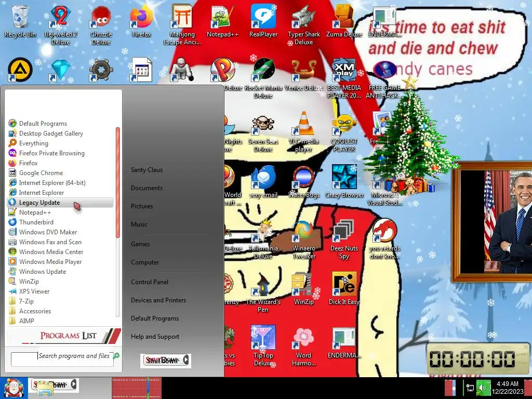532x399 pixels.
Task: Click the Shut Down button in start menu
Action: tap(163, 360)
